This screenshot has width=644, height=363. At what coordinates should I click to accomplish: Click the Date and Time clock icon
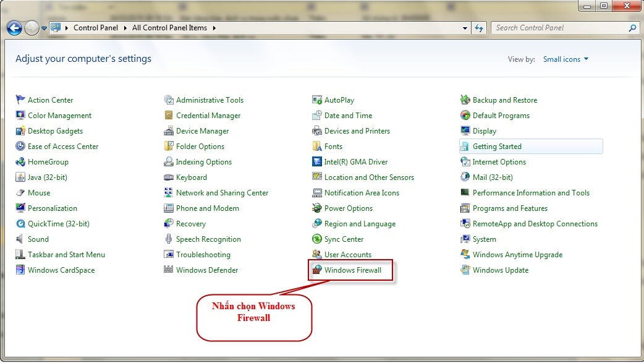click(316, 115)
